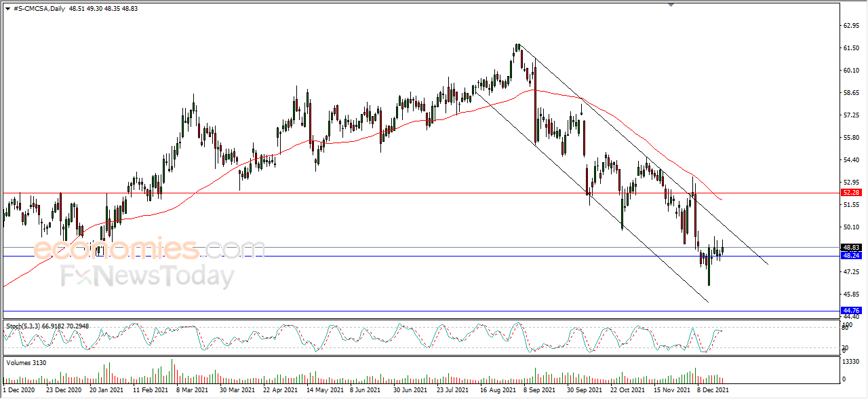Click the 22 Oct 2021 date label
This screenshot has width=868, height=399.
point(627,391)
